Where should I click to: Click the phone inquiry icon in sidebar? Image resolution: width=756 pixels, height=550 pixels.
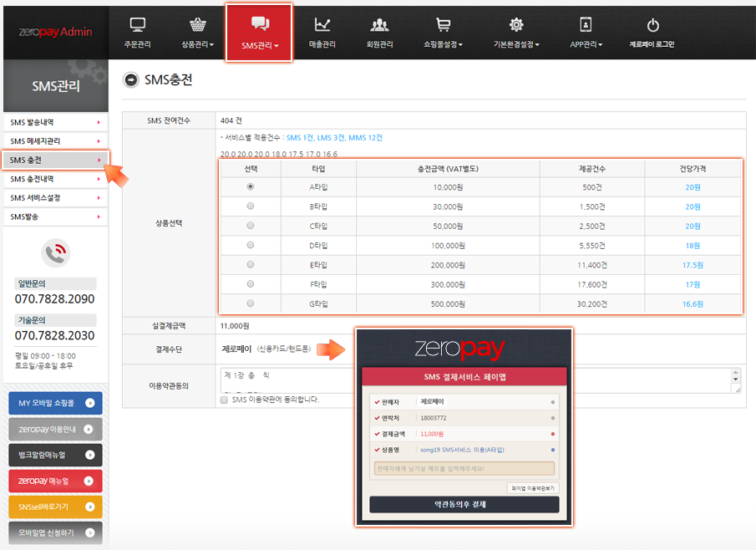tap(56, 252)
